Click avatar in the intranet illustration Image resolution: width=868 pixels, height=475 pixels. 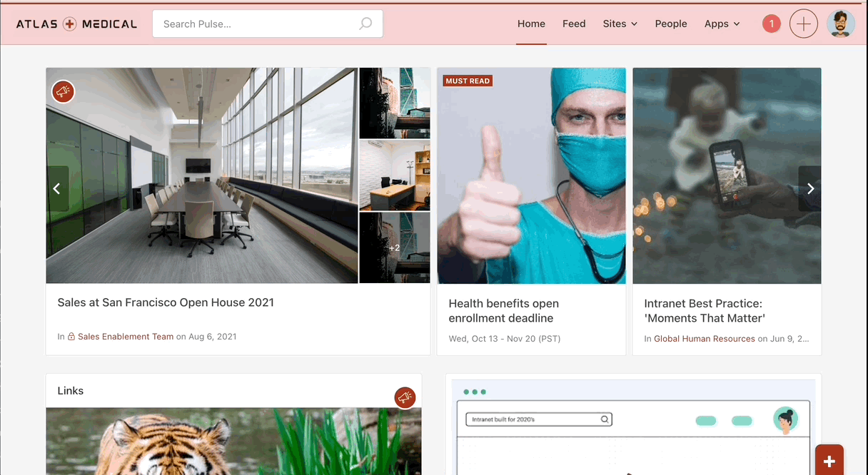[786, 420]
